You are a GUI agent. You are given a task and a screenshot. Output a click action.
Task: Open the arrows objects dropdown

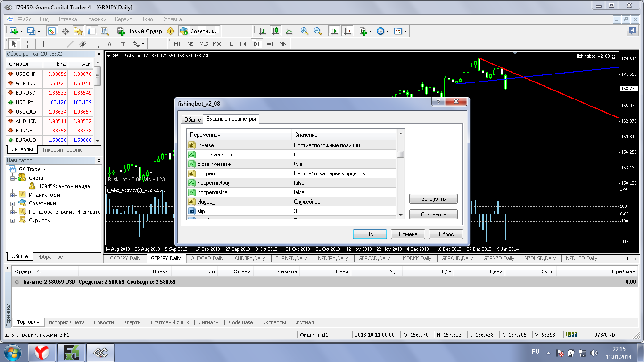pos(139,44)
